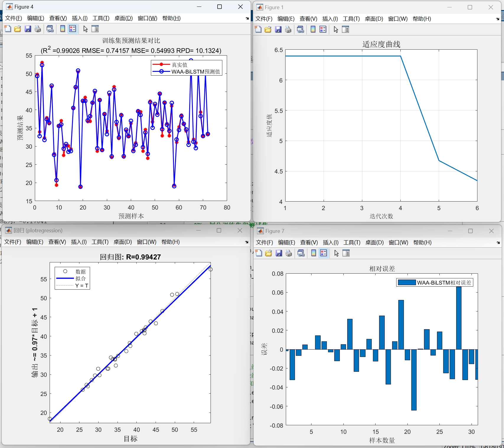The image size is (504, 448).
Task: Print figure icon in Figure 1 toolbar
Action: (288, 29)
